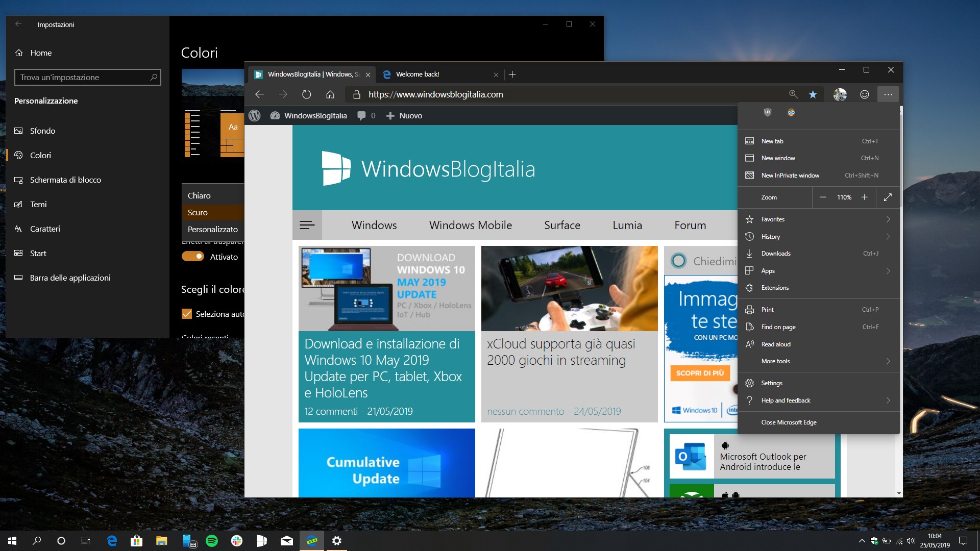
Task: Enter full screen from Zoom row
Action: point(888,197)
